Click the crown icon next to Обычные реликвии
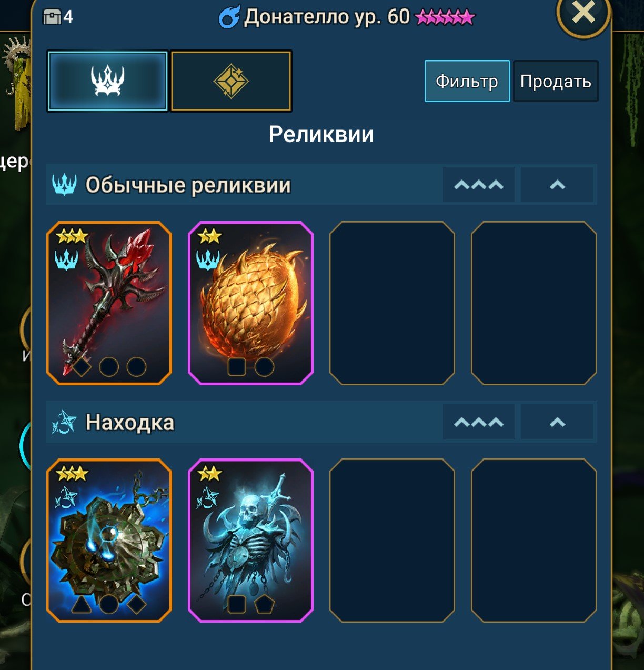Image resolution: width=644 pixels, height=670 pixels. pos(65,185)
